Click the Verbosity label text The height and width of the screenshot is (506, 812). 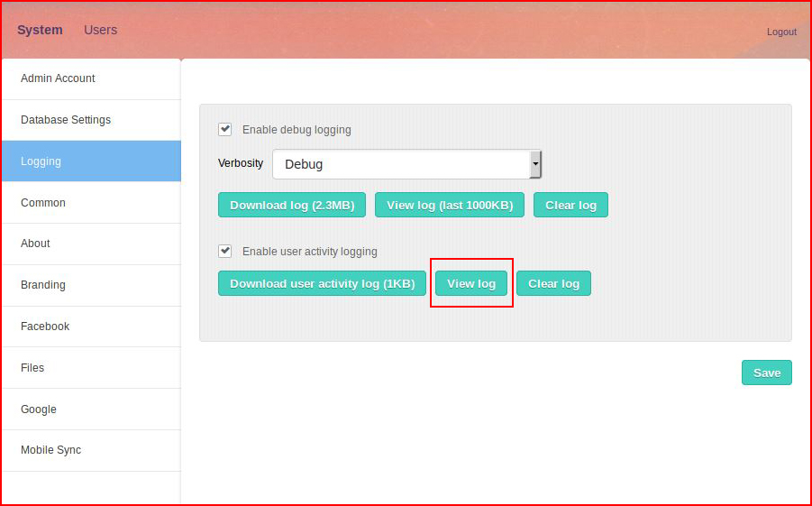tap(241, 163)
